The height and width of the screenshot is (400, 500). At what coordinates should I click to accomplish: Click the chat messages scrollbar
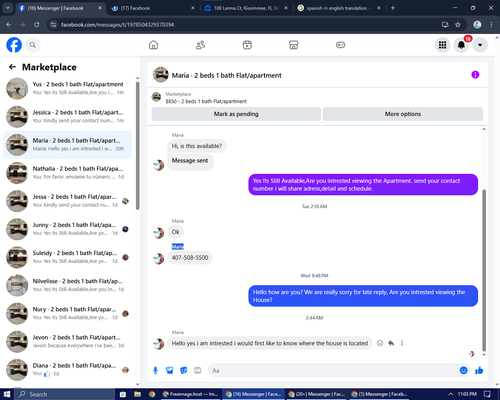coord(484,270)
